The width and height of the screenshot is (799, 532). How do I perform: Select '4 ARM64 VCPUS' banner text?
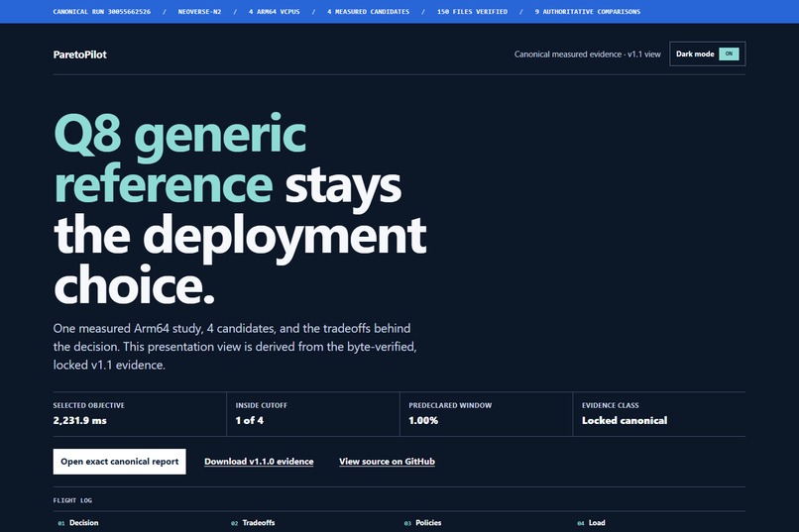pos(275,12)
